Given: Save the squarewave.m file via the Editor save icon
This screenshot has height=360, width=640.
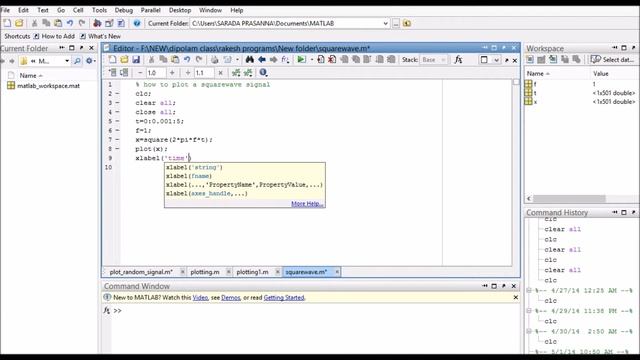Looking at the screenshot, I should coord(136,60).
